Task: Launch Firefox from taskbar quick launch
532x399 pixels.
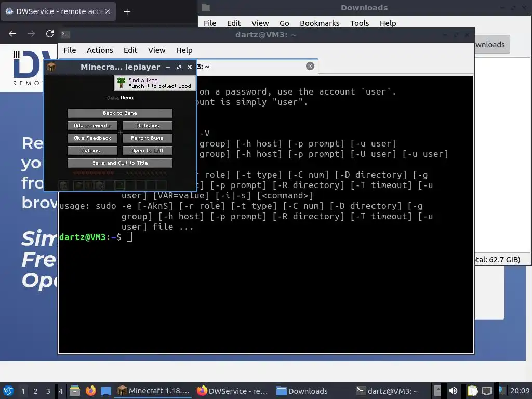Action: (x=90, y=391)
